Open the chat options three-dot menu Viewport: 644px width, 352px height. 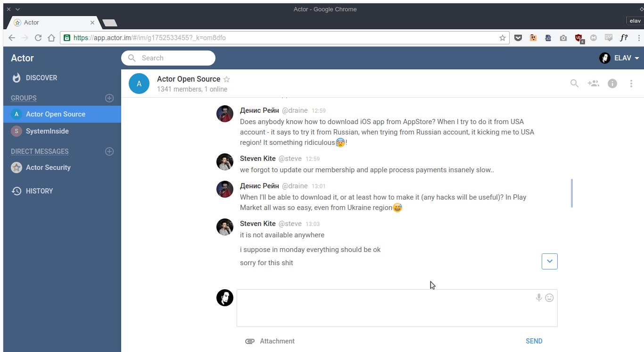pos(631,83)
